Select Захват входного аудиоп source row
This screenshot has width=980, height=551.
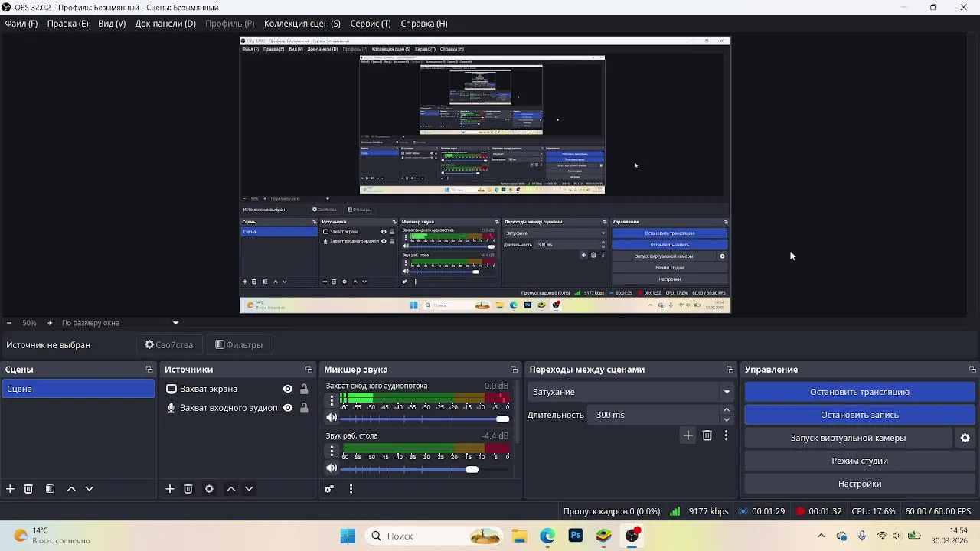(x=238, y=408)
